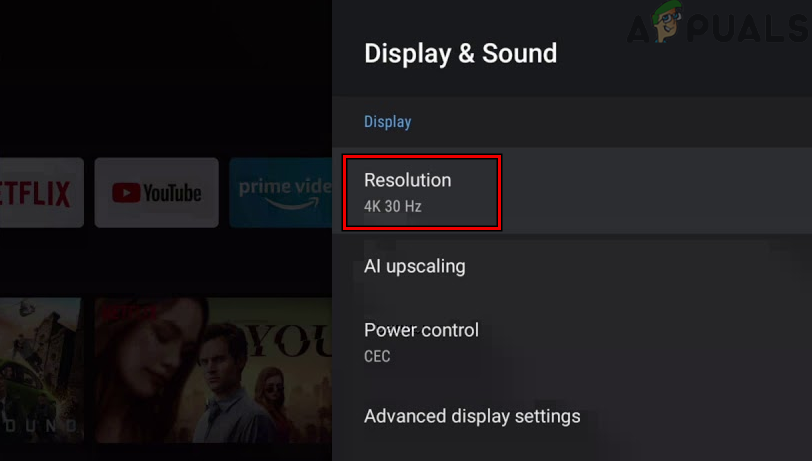Open the Power control setting
Viewport: 812px width, 461px height.
[x=421, y=341]
